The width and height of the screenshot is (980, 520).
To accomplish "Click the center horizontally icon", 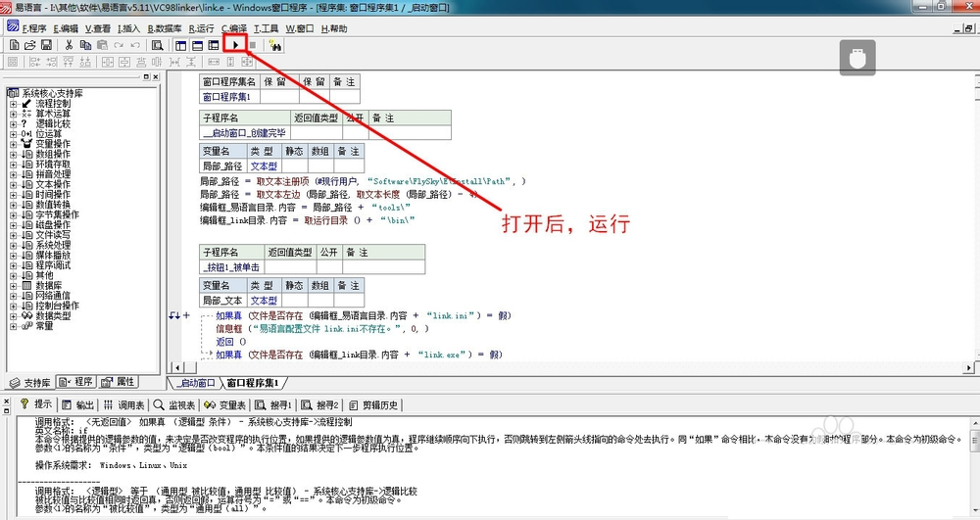I will coord(108,62).
